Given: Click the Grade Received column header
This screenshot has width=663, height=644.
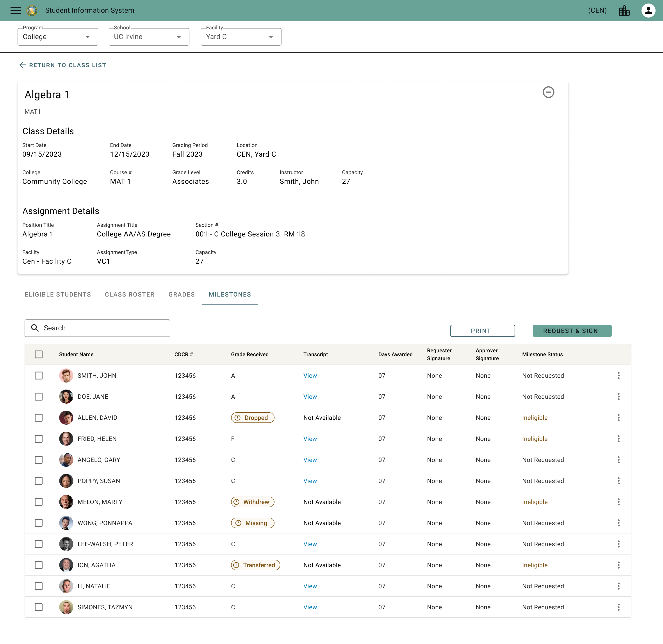Looking at the screenshot, I should pyautogui.click(x=250, y=354).
